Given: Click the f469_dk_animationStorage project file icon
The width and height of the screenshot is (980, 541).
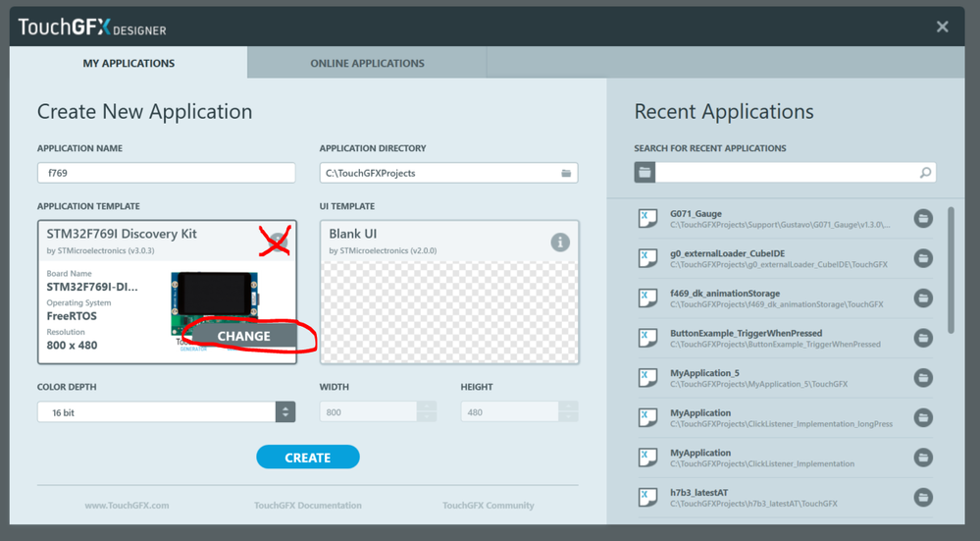Looking at the screenshot, I should pyautogui.click(x=647, y=298).
